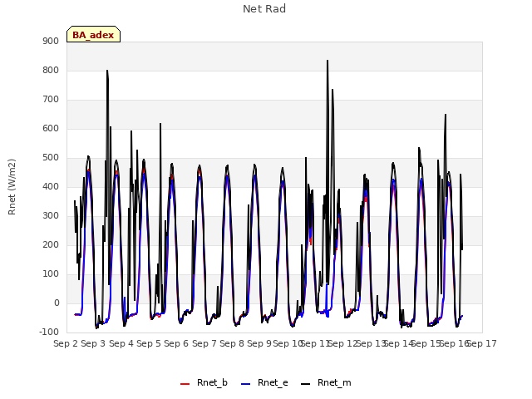The height and width of the screenshot is (399, 532).
Task: Click the 900 y-axis tick label
Action: coord(51,41)
